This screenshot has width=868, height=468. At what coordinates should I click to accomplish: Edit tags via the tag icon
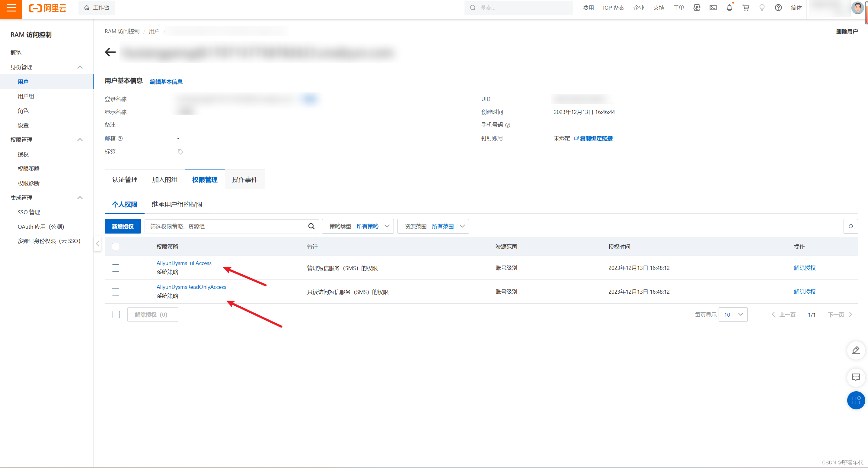(180, 152)
